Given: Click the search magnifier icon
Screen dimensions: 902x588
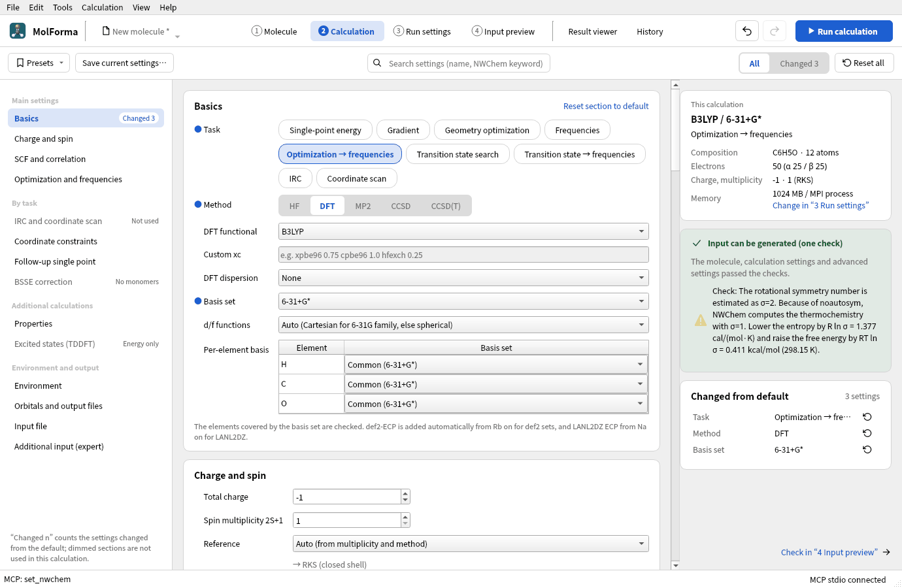Looking at the screenshot, I should click(377, 63).
